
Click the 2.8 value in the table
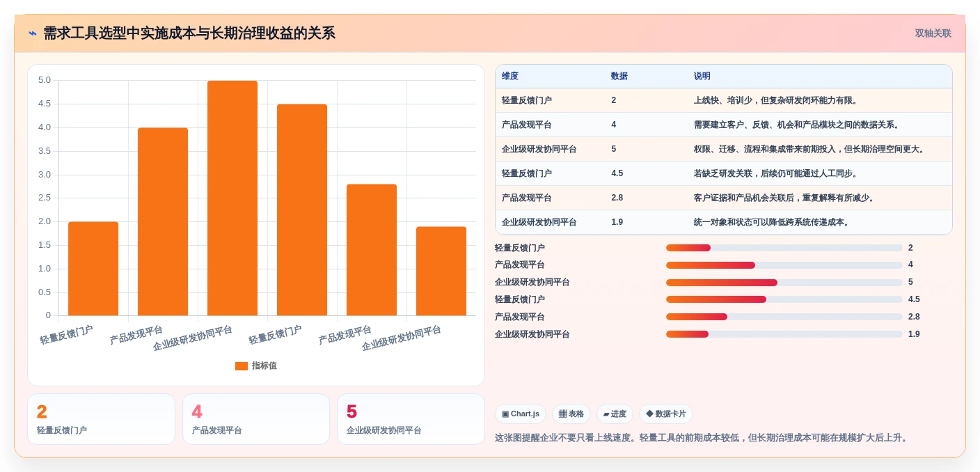click(617, 198)
